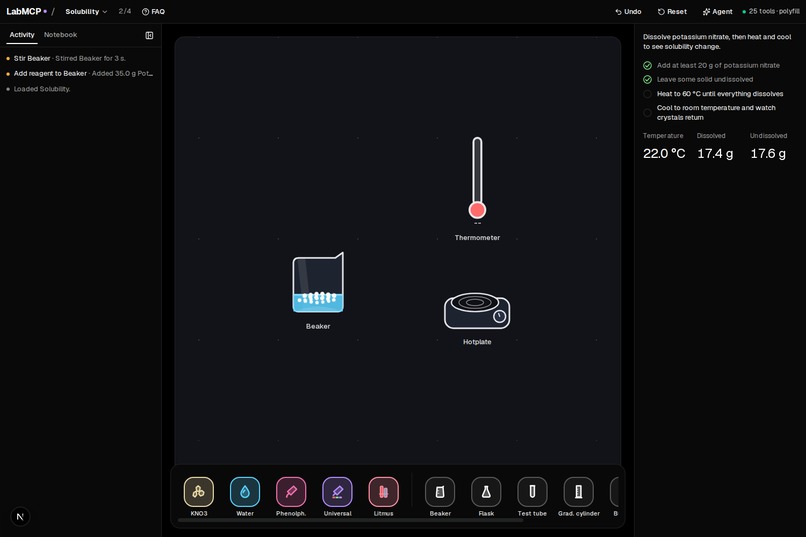Screen dimensions: 806x537
Task: Reset the experiment
Action: (672, 11)
